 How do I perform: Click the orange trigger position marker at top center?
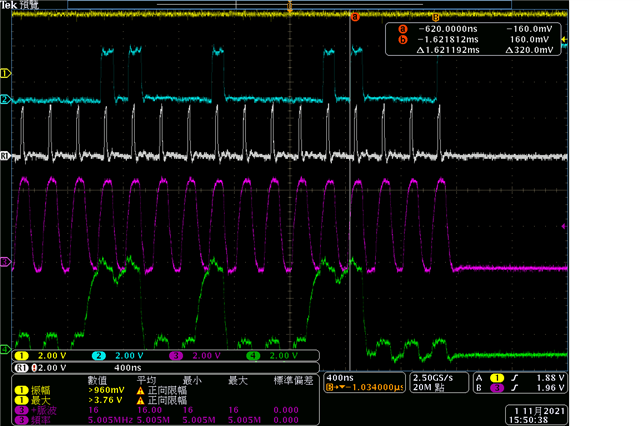point(290,6)
